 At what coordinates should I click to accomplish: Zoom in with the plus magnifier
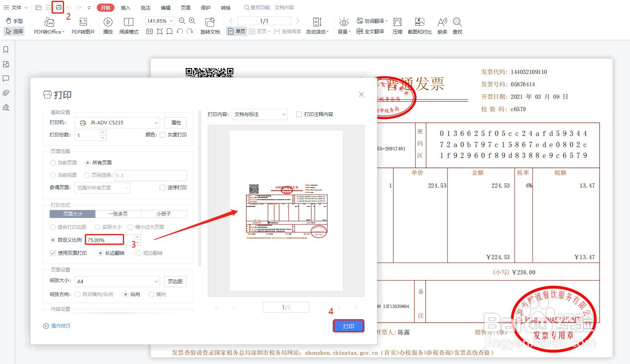pyautogui.click(x=192, y=21)
